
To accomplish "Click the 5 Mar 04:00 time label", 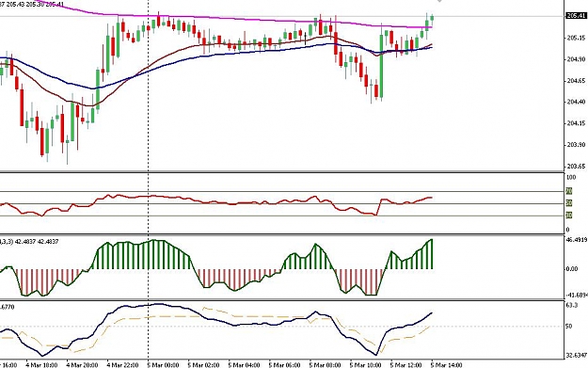I will pos(244,365).
